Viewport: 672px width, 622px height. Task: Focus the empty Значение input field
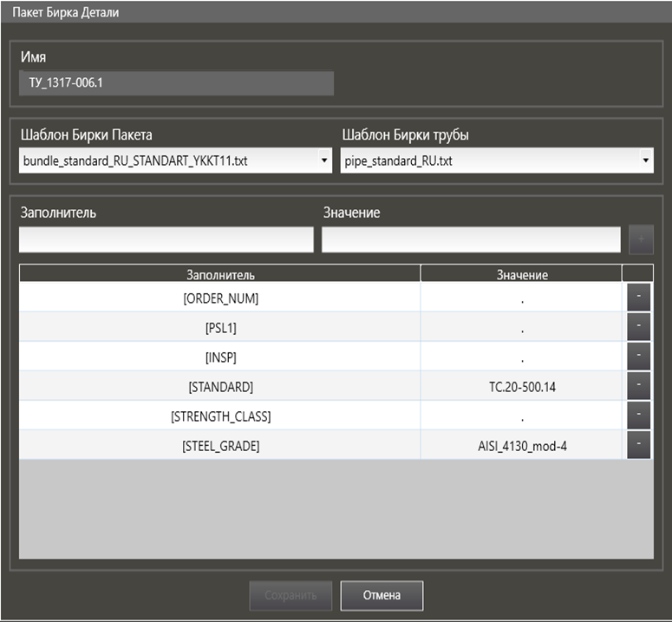(x=471, y=239)
